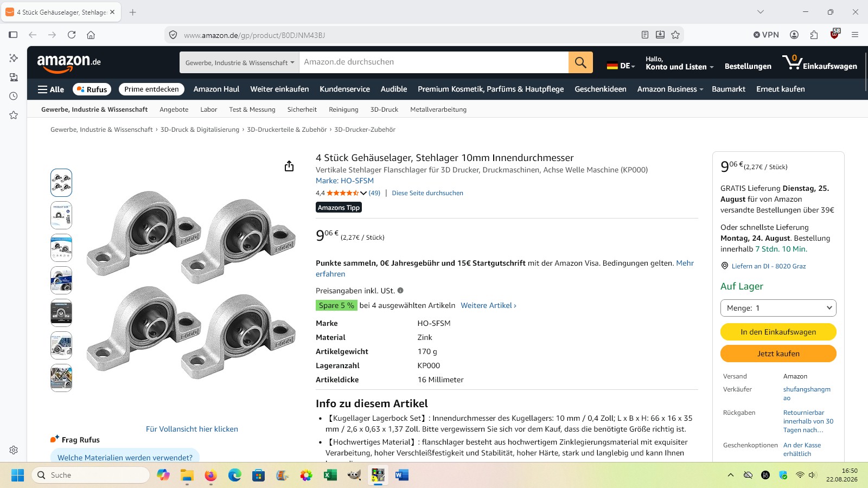Screen dimensions: 868x488
Task: Click the Liefern an DI - 8020 Graz link
Action: (769, 266)
